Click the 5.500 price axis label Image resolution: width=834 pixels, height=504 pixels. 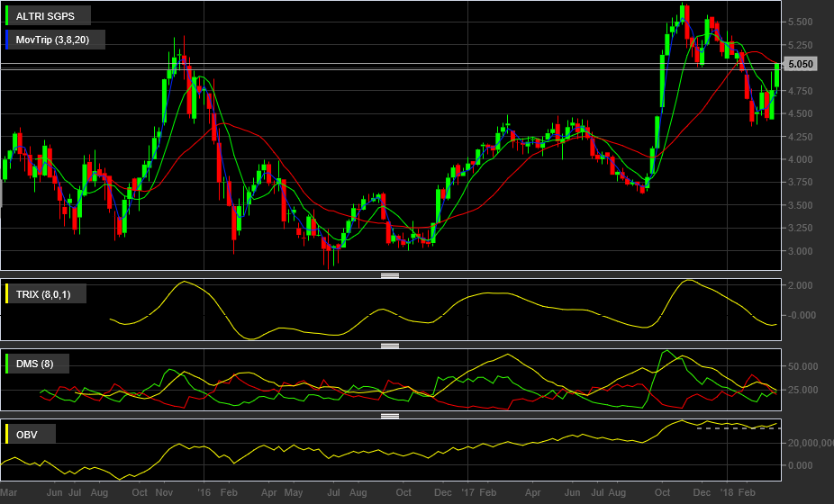tap(801, 22)
